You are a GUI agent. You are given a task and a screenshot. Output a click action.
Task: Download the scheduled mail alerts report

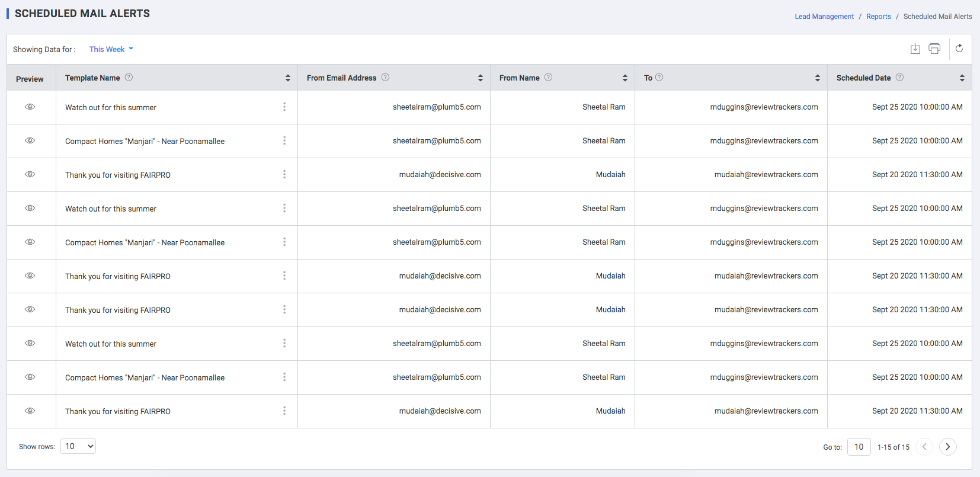[x=915, y=49]
